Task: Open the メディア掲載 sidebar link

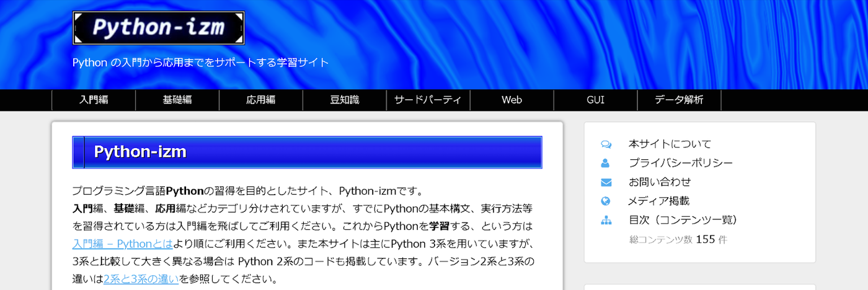Action: click(x=658, y=201)
